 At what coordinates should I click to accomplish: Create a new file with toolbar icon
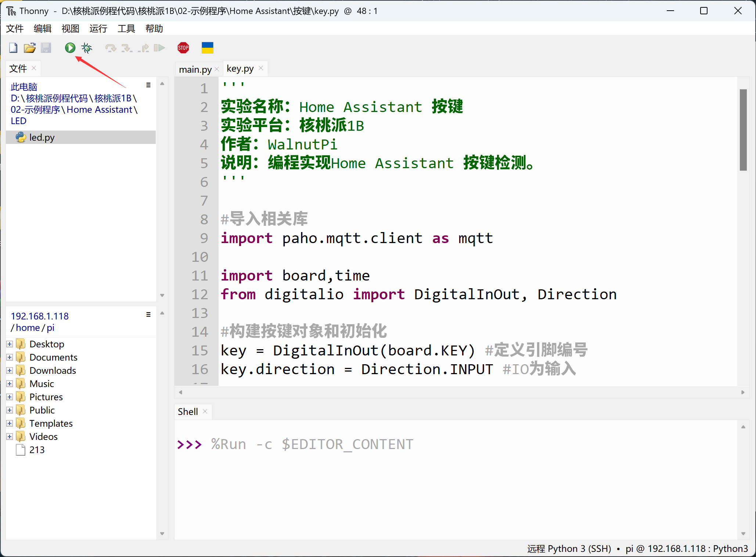(13, 48)
